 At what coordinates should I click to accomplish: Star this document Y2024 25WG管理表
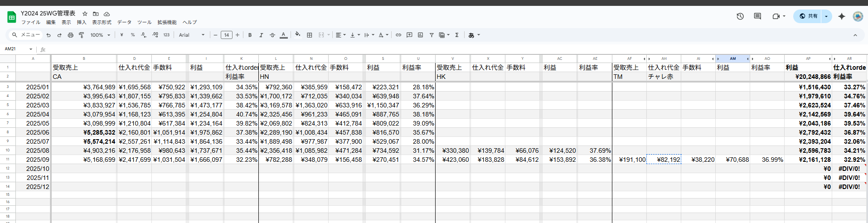(85, 14)
